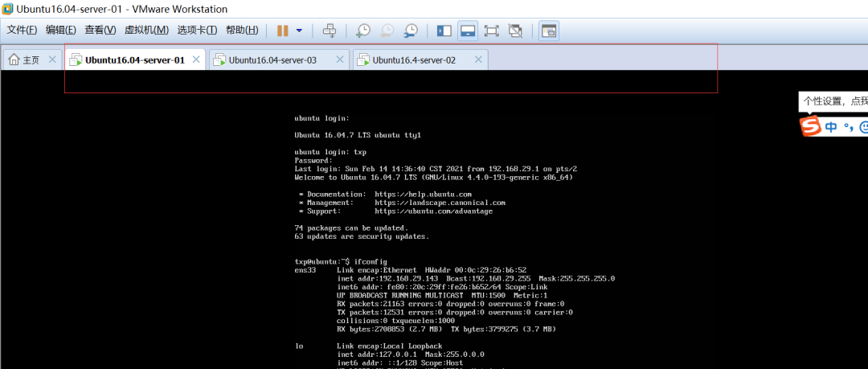The height and width of the screenshot is (369, 868).
Task: Expand the power options dropdown arrow
Action: pyautogui.click(x=299, y=31)
